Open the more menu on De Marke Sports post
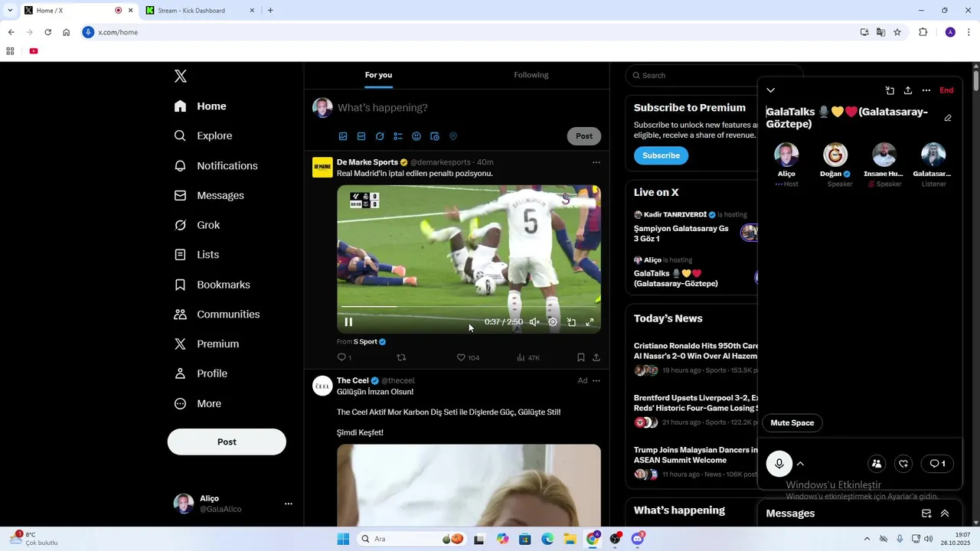 click(x=596, y=162)
